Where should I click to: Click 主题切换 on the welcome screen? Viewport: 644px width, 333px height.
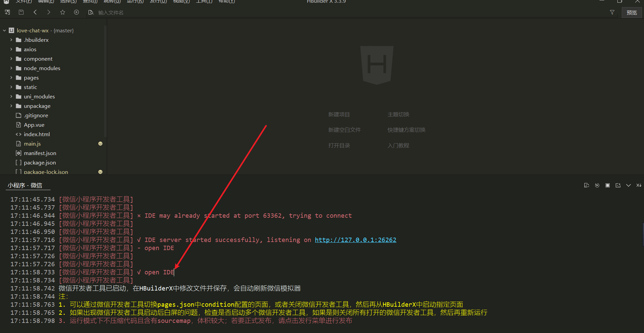tap(398, 115)
